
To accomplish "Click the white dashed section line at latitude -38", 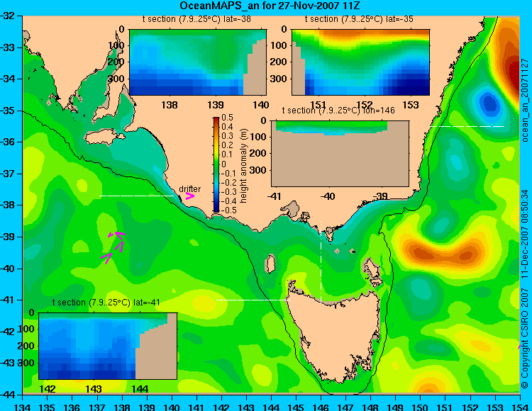I will click(x=136, y=196).
